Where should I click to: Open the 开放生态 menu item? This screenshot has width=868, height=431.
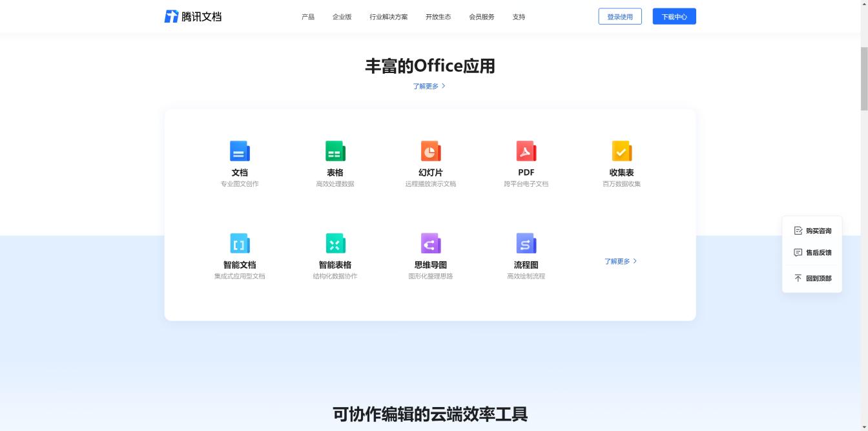coord(439,17)
